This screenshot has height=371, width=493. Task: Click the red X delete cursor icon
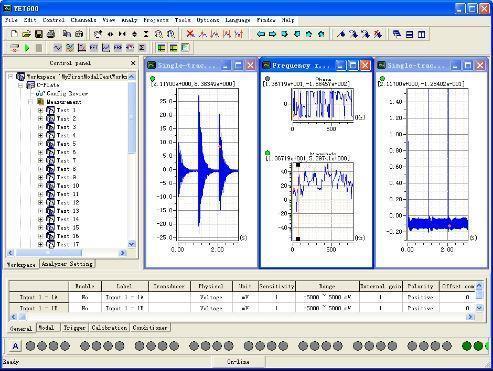pos(190,34)
